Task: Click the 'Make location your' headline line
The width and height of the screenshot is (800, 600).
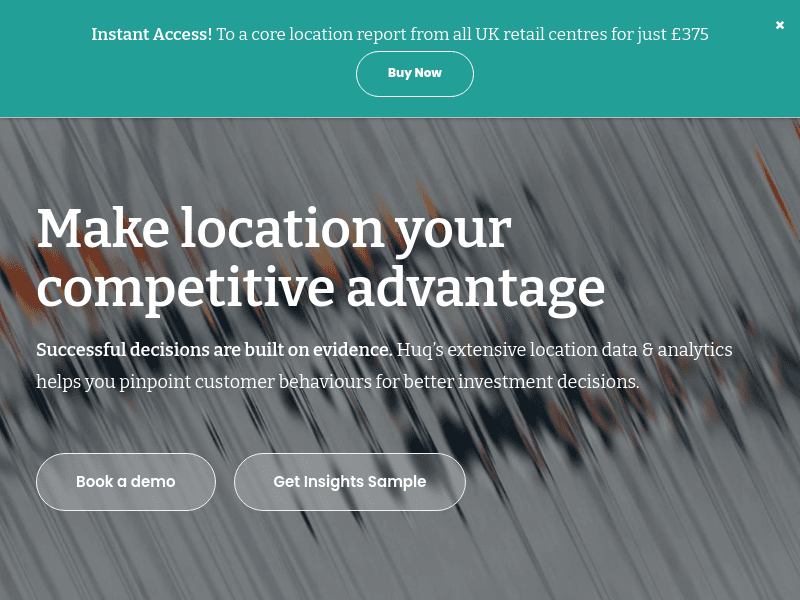Action: (273, 229)
